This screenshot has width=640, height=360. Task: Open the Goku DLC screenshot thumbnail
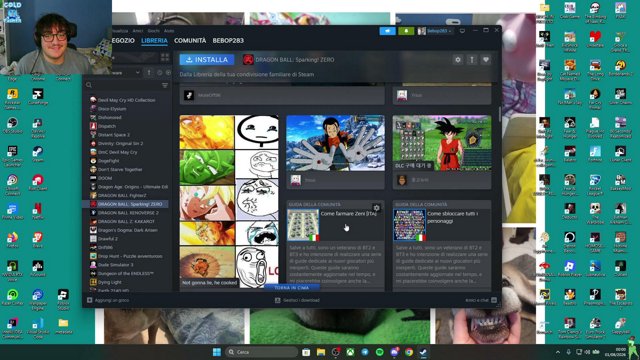click(442, 143)
